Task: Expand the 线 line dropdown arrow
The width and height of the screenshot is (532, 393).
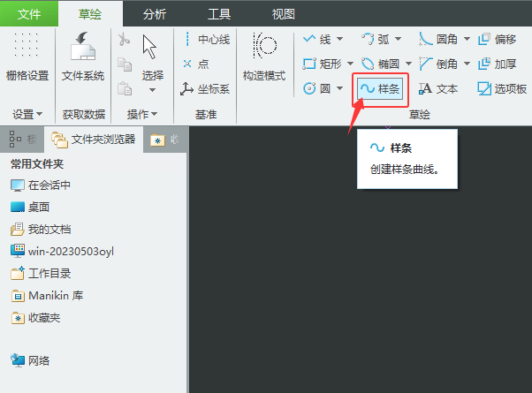Action: point(340,40)
